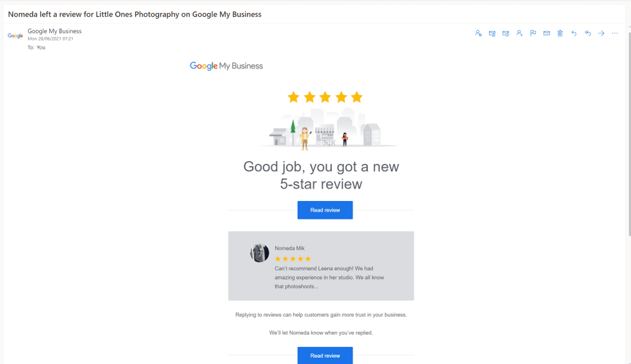Screen dimensions: 631x364
Task: Click the person-with-plus icon in toolbar
Action: click(519, 33)
